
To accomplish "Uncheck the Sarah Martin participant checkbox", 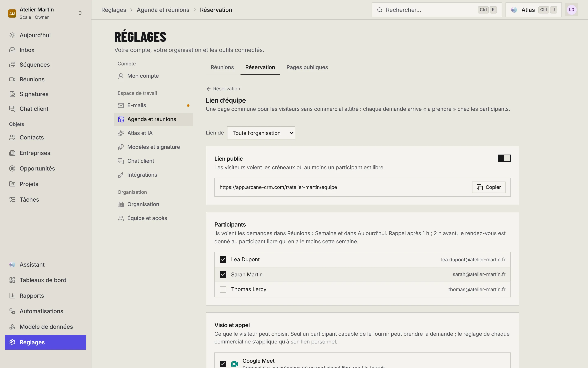I will pyautogui.click(x=223, y=275).
